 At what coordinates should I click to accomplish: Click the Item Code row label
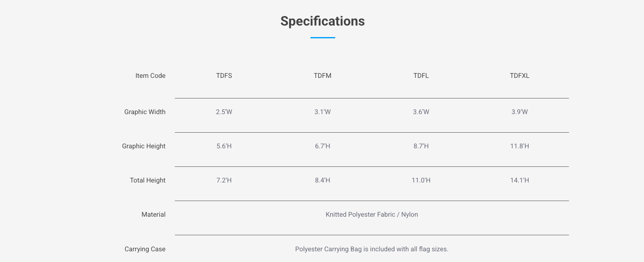[150, 76]
